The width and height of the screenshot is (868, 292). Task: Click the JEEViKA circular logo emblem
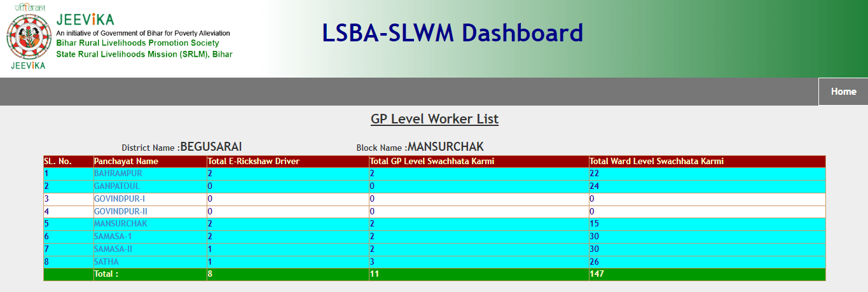29,37
